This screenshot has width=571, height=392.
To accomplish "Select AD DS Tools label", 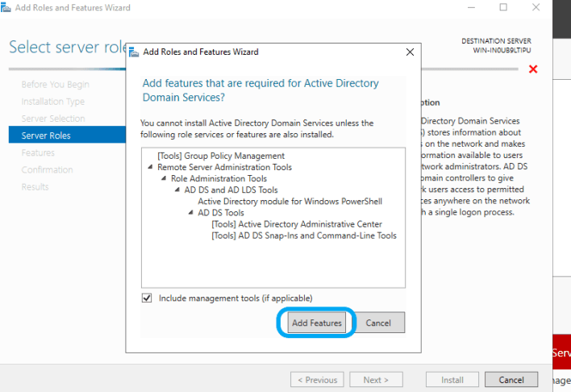I will (x=221, y=212).
